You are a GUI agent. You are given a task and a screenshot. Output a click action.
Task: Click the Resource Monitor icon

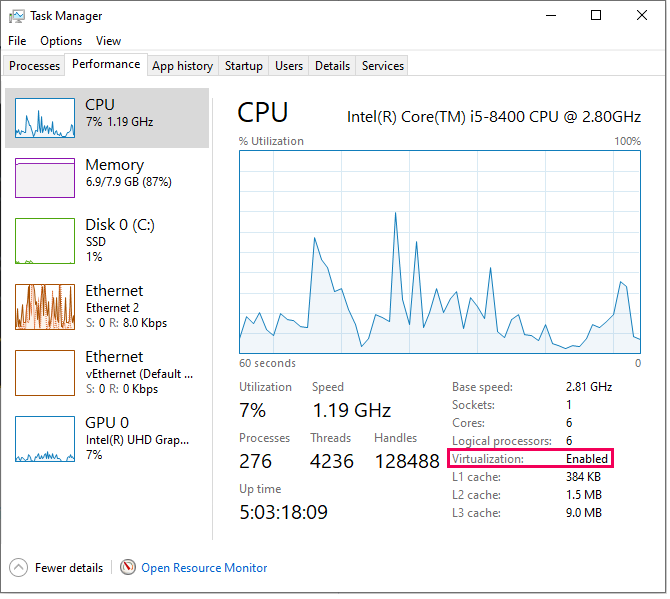coord(128,568)
